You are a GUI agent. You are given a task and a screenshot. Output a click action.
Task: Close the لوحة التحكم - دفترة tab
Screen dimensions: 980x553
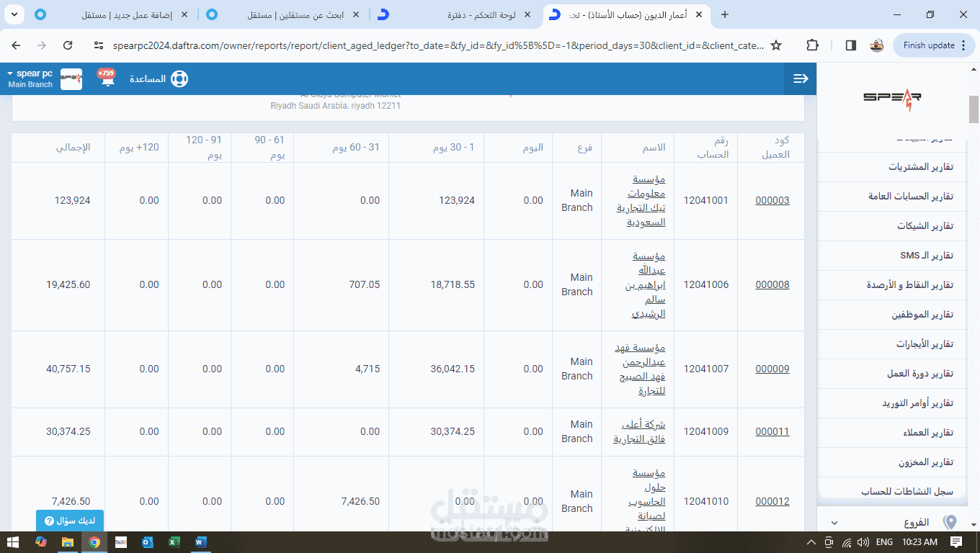[527, 14]
